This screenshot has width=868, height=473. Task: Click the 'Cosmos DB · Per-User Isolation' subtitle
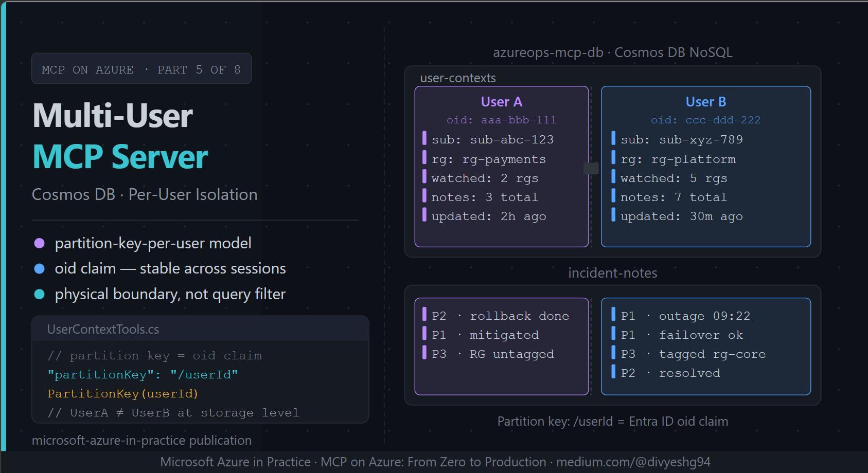point(145,194)
